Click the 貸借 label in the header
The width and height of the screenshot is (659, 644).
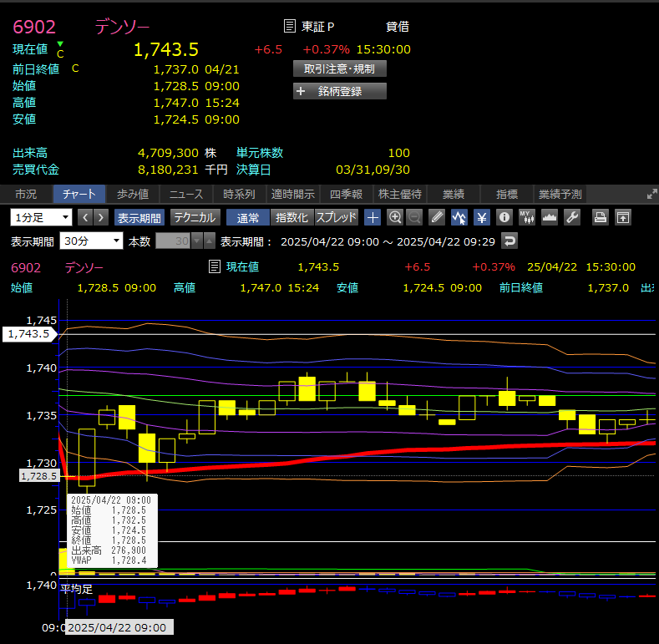click(398, 27)
